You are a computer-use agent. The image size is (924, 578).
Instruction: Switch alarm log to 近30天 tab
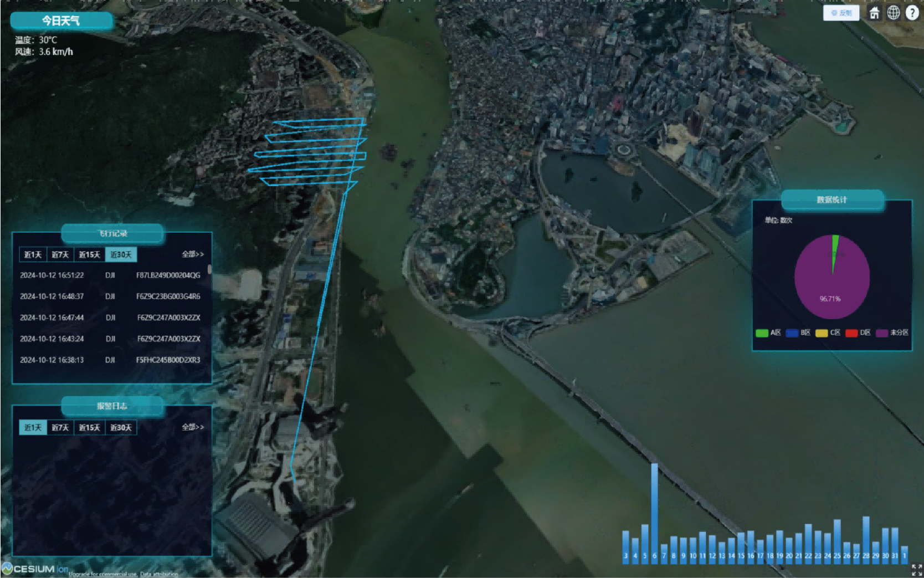point(121,427)
